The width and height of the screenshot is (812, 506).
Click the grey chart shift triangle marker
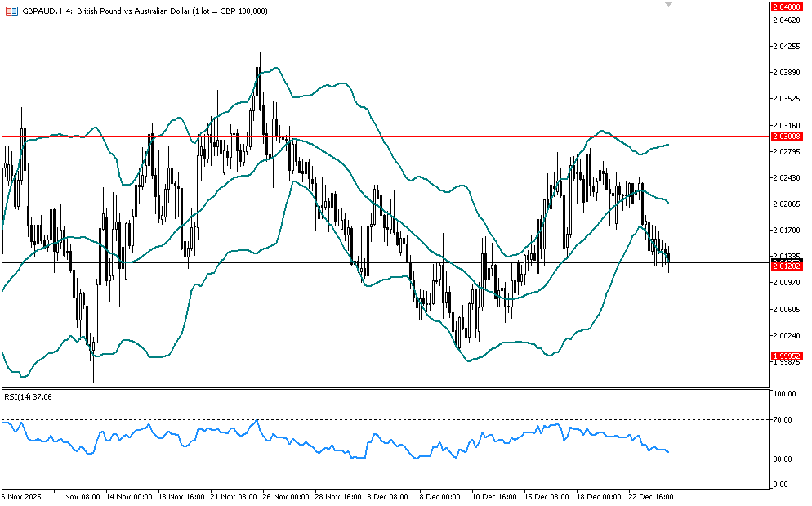click(x=669, y=5)
